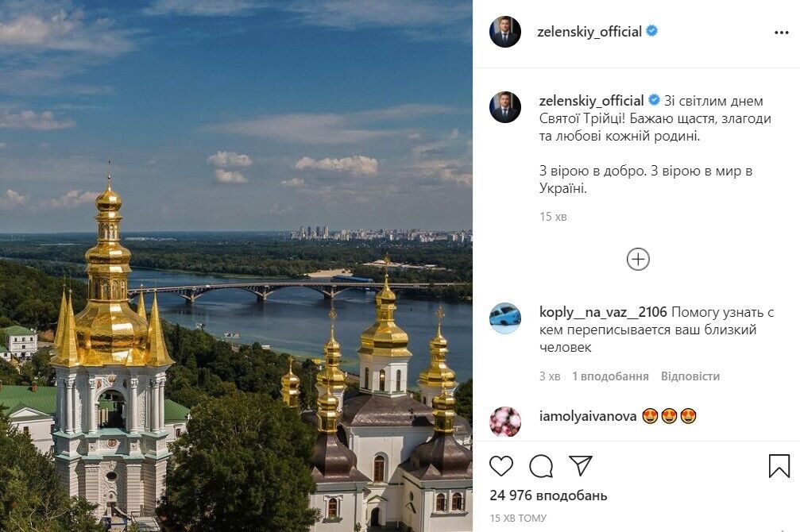Screen dimensions: 800x532
Task: Click the profile avatar beside the caption
Action: pyautogui.click(x=504, y=104)
